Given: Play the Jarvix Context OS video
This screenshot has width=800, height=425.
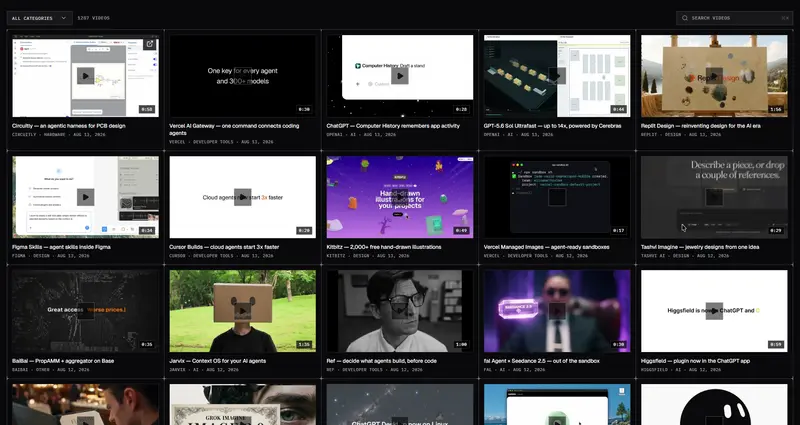Looking at the screenshot, I should [x=242, y=311].
